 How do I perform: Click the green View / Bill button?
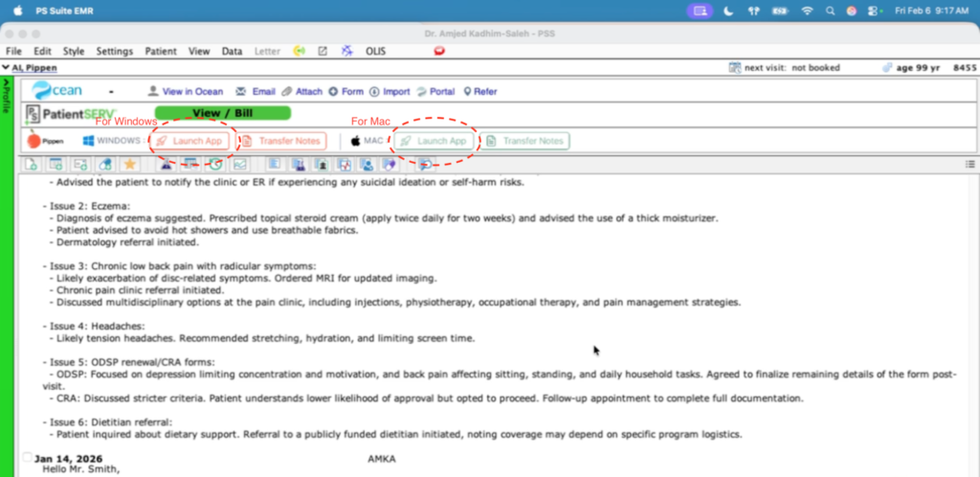222,113
